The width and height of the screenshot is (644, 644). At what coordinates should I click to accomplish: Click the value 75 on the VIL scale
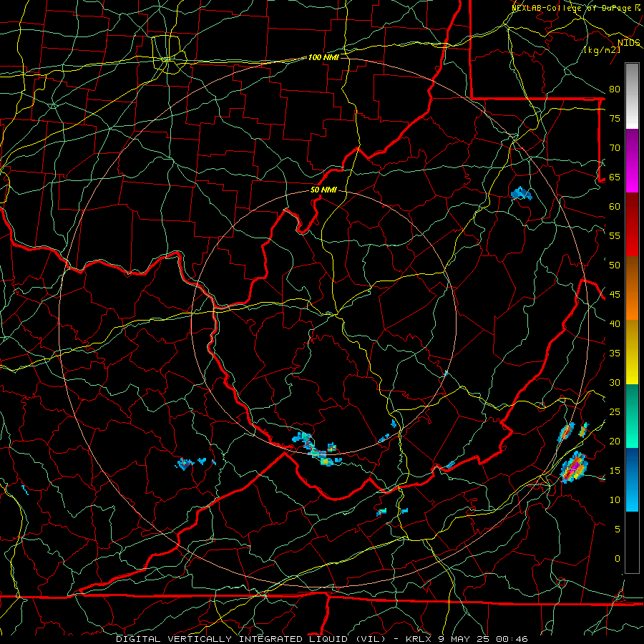click(615, 118)
